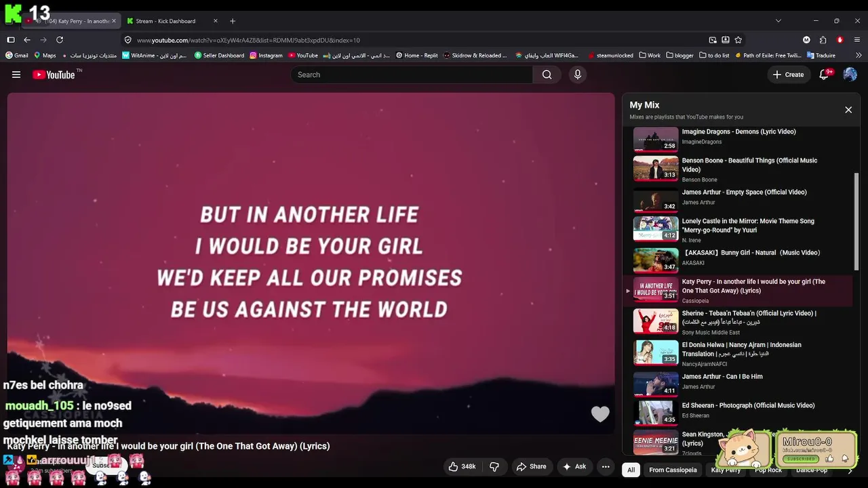Open the YouTube Create menu
Image resolution: width=868 pixels, height=488 pixels.
(x=788, y=75)
